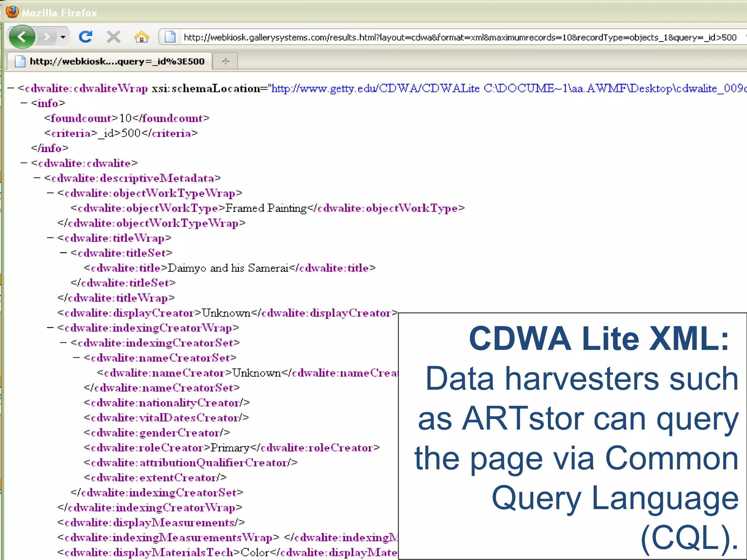Collapse the cdwalite:cdwaliteWrap root node
747x560 pixels.
[x=11, y=88]
